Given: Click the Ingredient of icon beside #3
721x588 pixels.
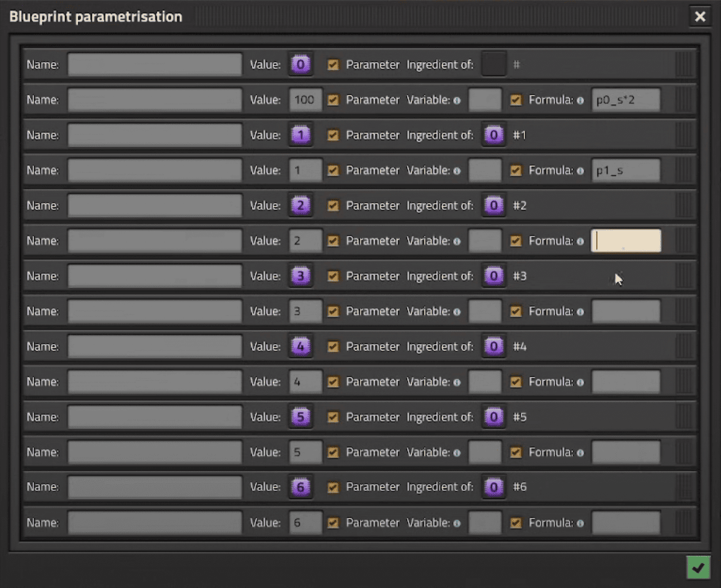Looking at the screenshot, I should pos(494,276).
